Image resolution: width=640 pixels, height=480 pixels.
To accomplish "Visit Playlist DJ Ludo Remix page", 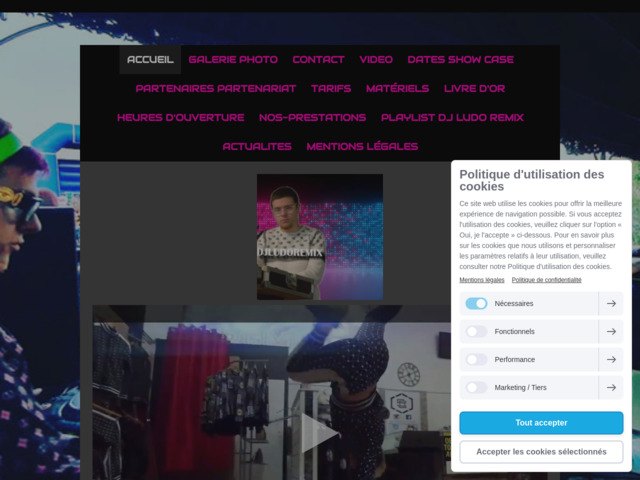I will (452, 118).
